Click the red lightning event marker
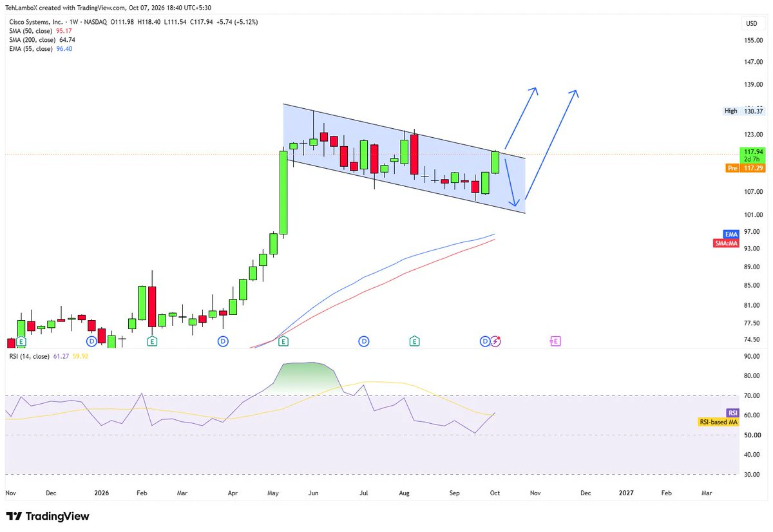The image size is (773, 532). coord(495,341)
